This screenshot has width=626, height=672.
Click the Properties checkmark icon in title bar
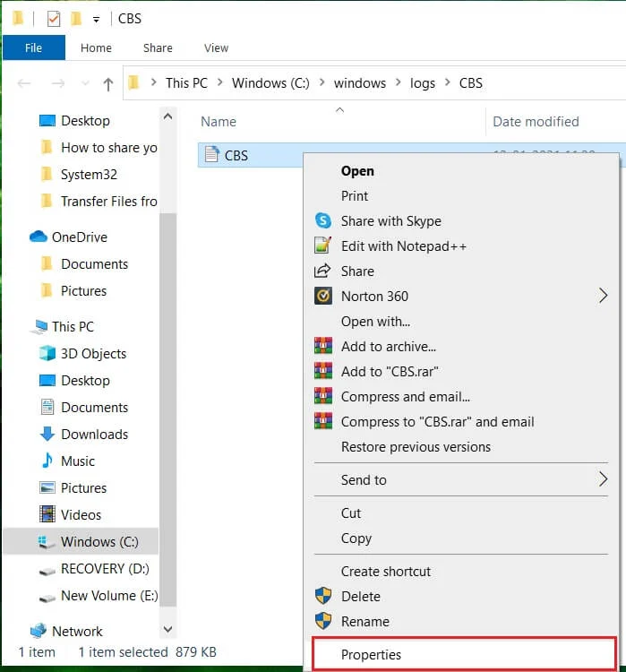click(54, 19)
